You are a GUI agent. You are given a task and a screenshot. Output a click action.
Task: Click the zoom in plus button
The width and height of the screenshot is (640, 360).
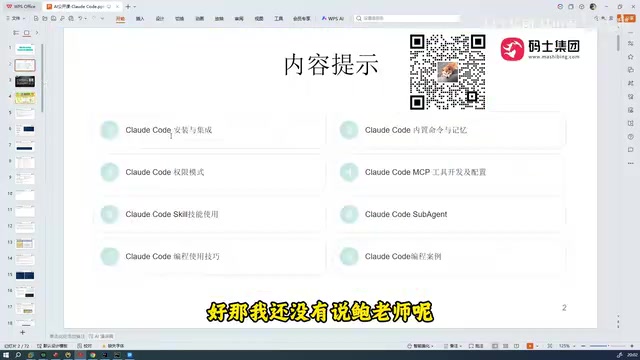pos(632,346)
